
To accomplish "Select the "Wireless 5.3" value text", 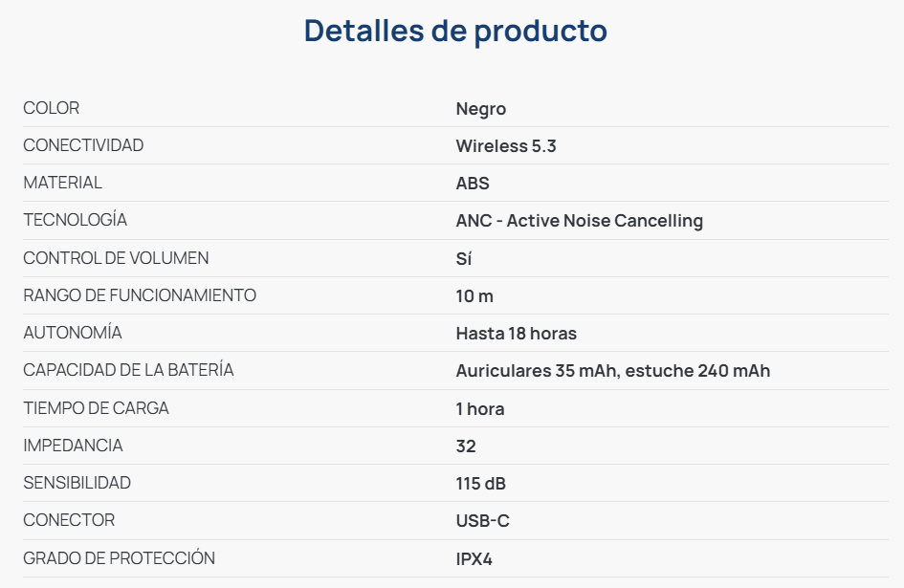I will point(506,146).
